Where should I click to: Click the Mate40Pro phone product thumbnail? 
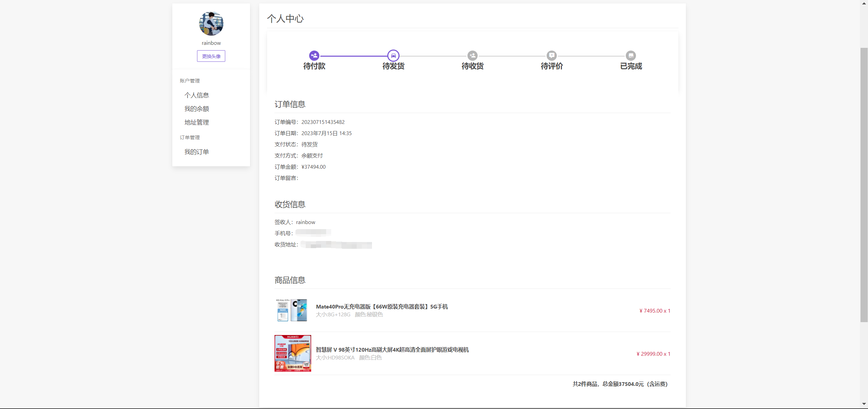tap(292, 310)
